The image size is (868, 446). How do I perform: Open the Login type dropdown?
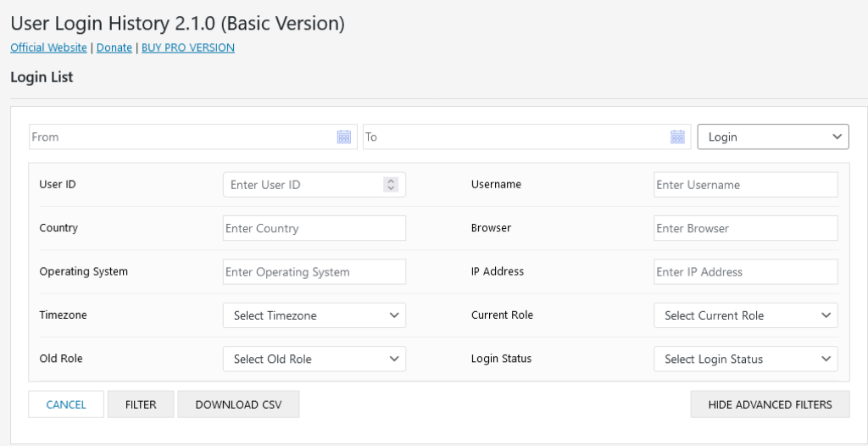coord(773,137)
